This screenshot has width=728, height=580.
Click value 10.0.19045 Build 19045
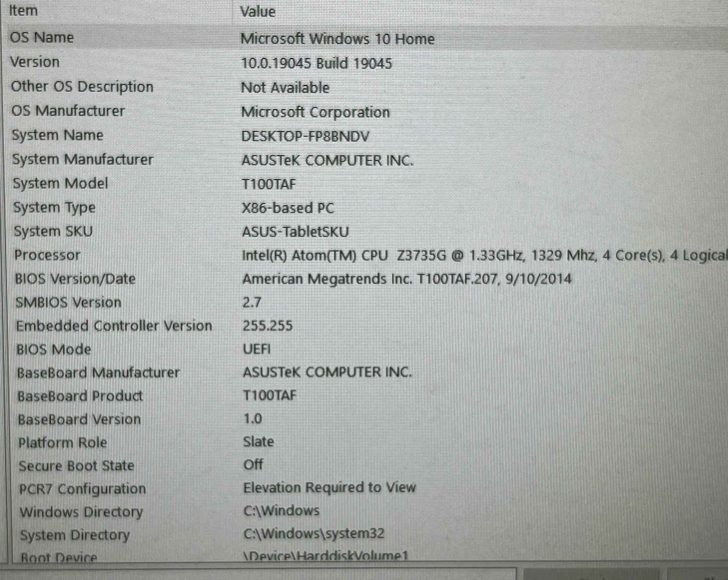pos(316,63)
